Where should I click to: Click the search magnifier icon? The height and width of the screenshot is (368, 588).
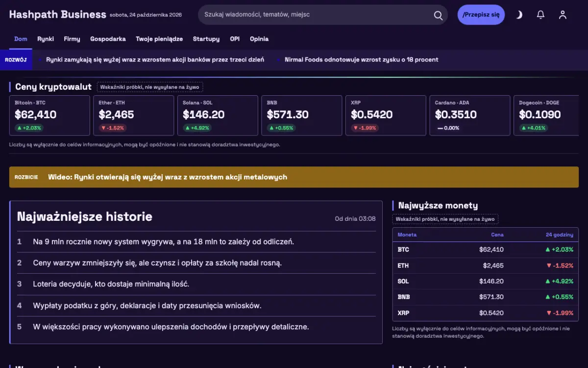pos(438,15)
